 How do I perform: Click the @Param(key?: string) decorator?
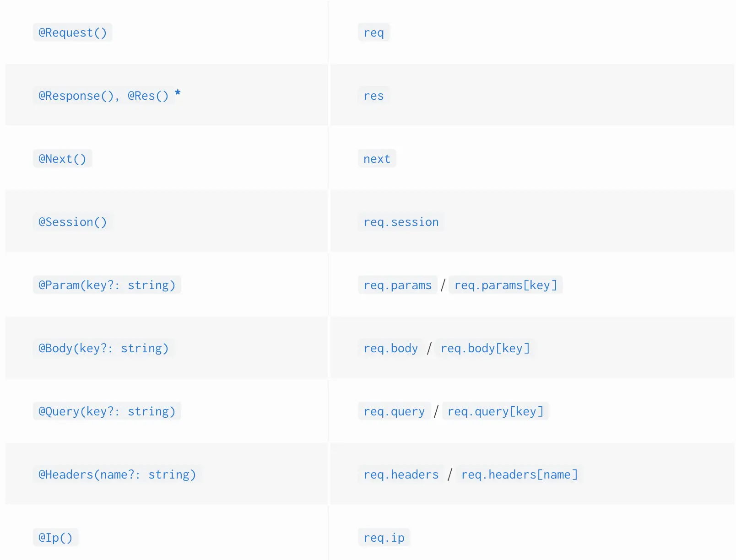pyautogui.click(x=107, y=285)
